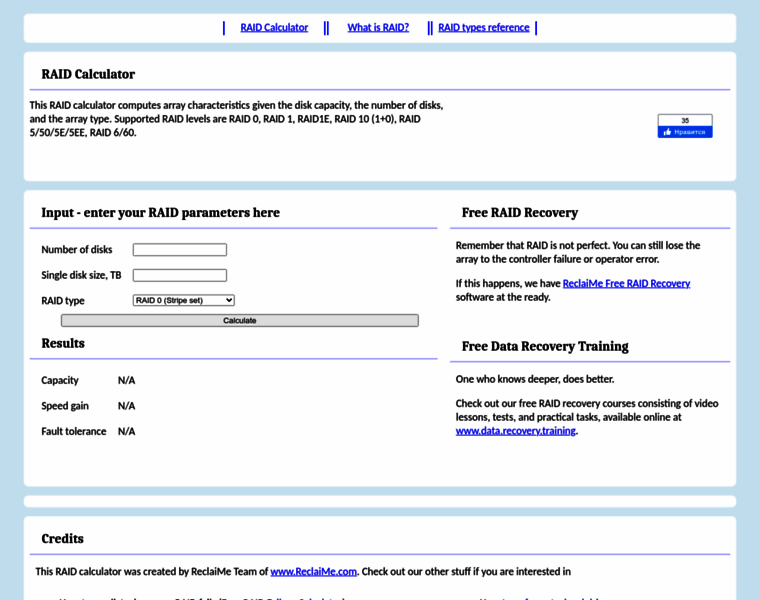Click the Free RAID Recovery heading
Screen dimensions: 760x600
pos(520,213)
